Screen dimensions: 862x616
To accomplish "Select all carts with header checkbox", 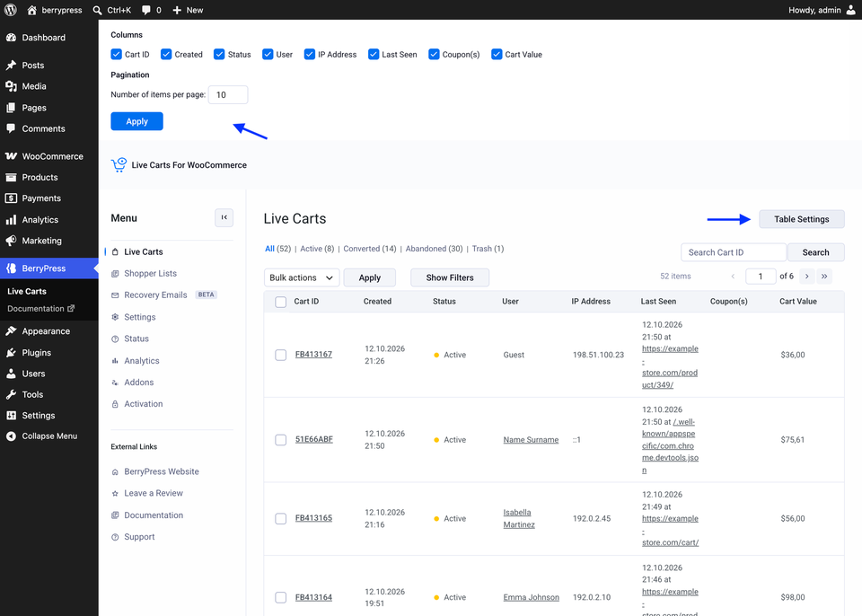I will [280, 302].
